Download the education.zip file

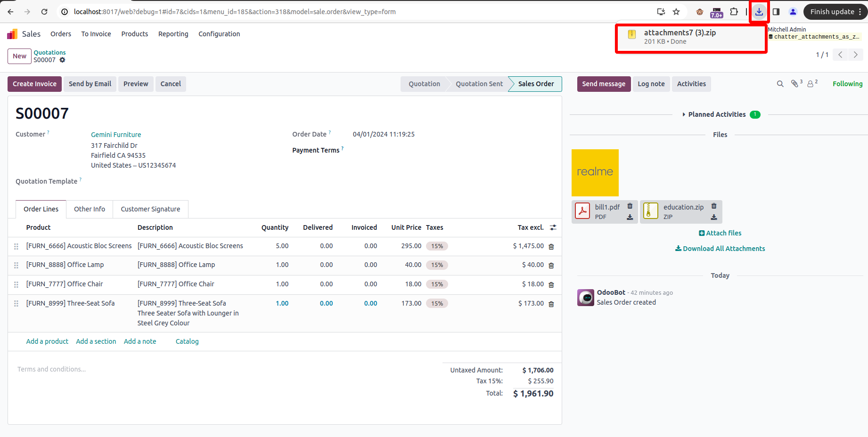click(x=713, y=217)
